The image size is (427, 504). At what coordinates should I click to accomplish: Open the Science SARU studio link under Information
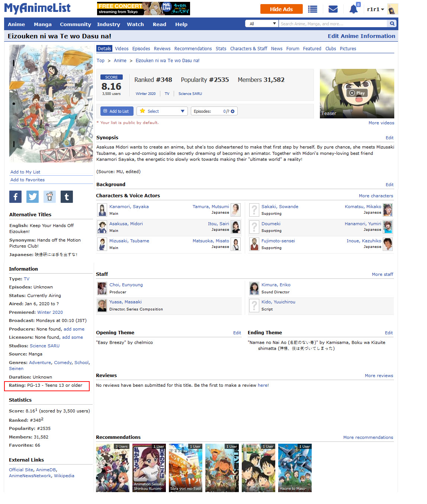[x=45, y=346]
